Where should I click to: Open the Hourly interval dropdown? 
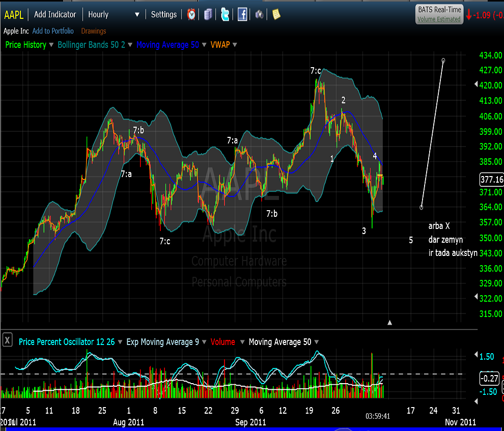114,14
